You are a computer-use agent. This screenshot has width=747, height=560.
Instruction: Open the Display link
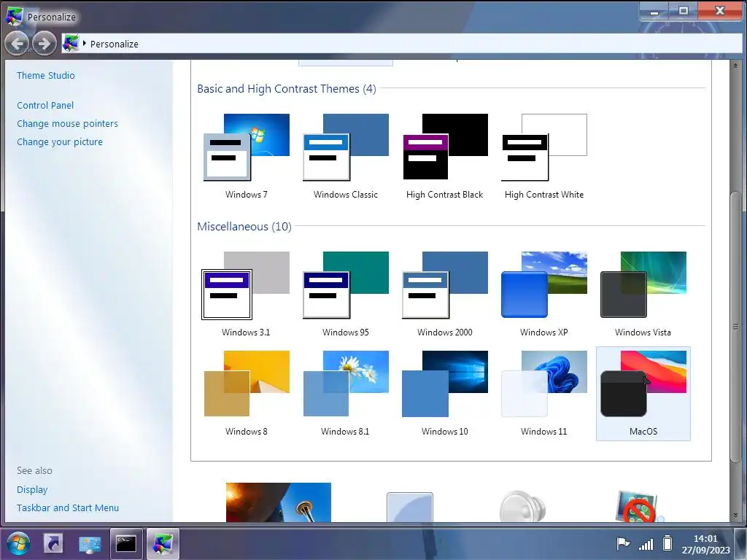pos(32,489)
